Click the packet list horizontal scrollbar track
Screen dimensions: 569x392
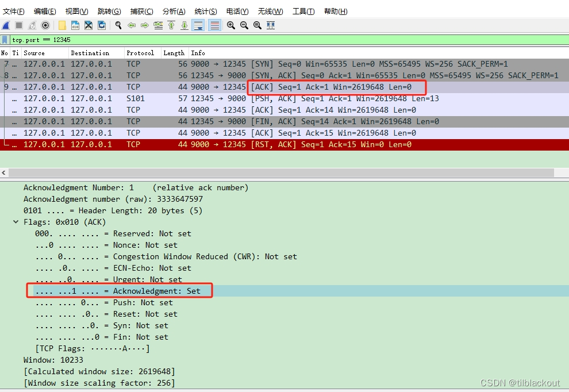281,173
